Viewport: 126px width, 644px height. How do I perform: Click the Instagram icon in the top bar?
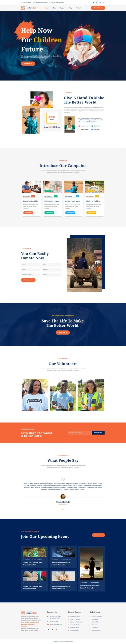click(104, 2)
